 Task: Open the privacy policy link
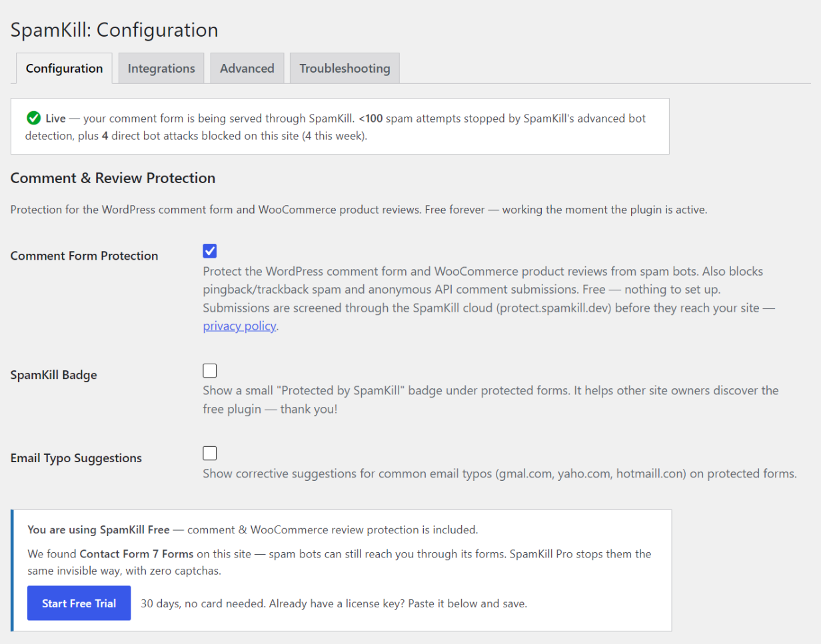pyautogui.click(x=239, y=326)
